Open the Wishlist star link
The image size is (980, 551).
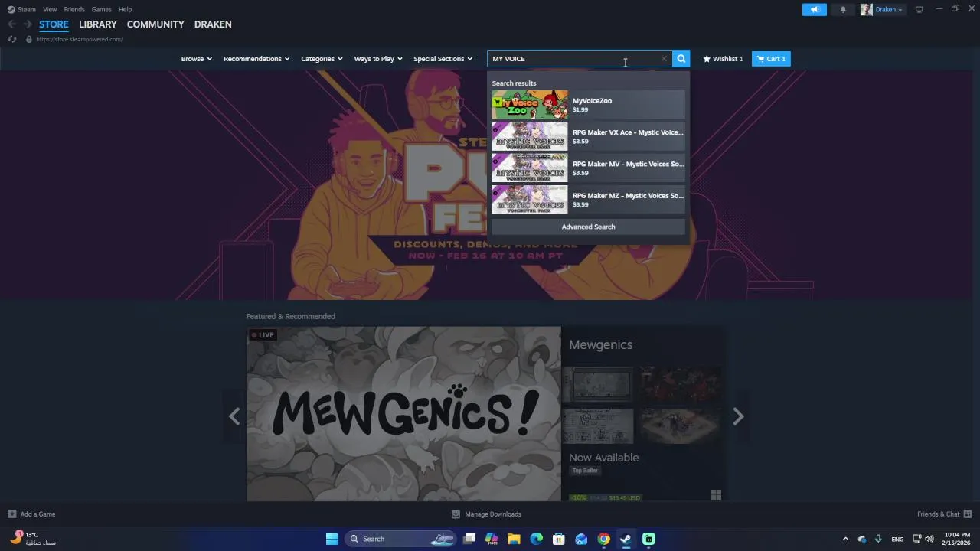[x=723, y=59]
